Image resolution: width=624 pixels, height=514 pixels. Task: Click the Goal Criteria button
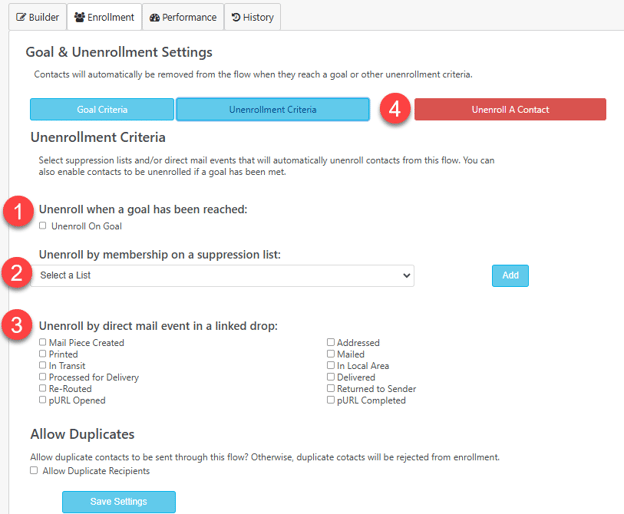tap(102, 109)
